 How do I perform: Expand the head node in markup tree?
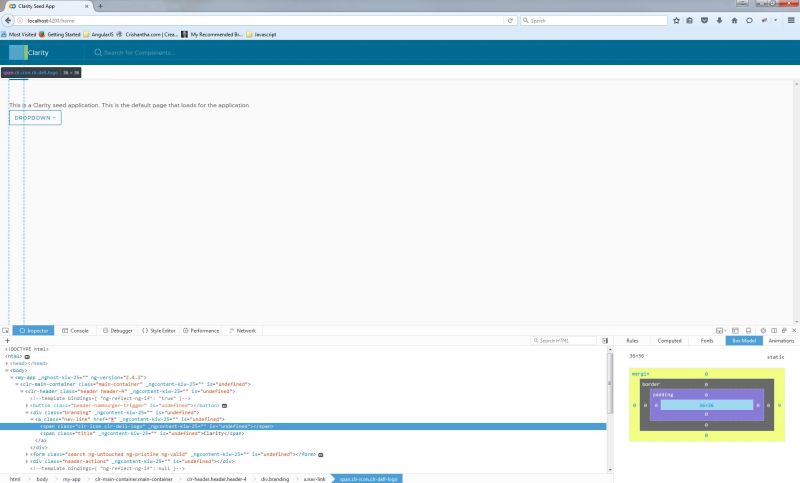[x=7, y=364]
